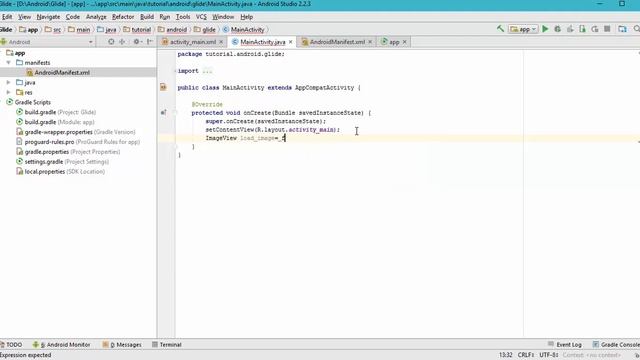Click the hide Project panel icon
Image resolution: width=640 pixels, height=360 pixels.
(150, 42)
